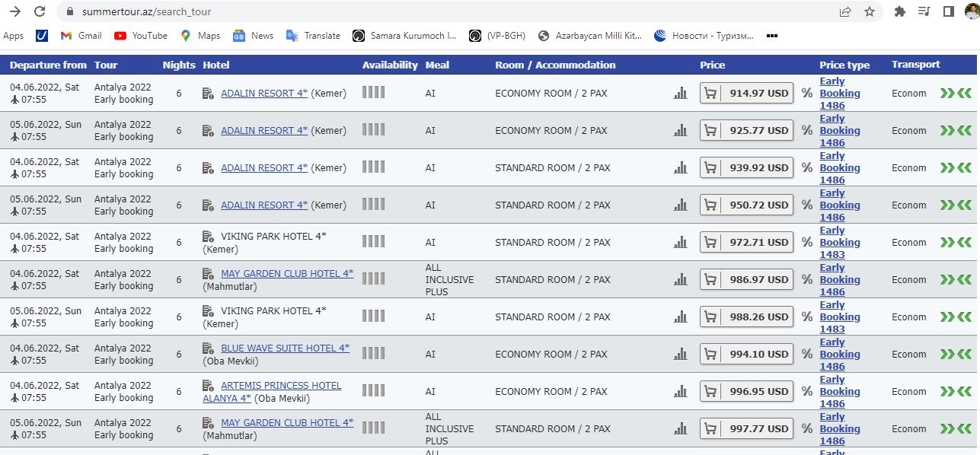
Task: Click green transport arrows on 997.77 USD row
Action: 956,428
